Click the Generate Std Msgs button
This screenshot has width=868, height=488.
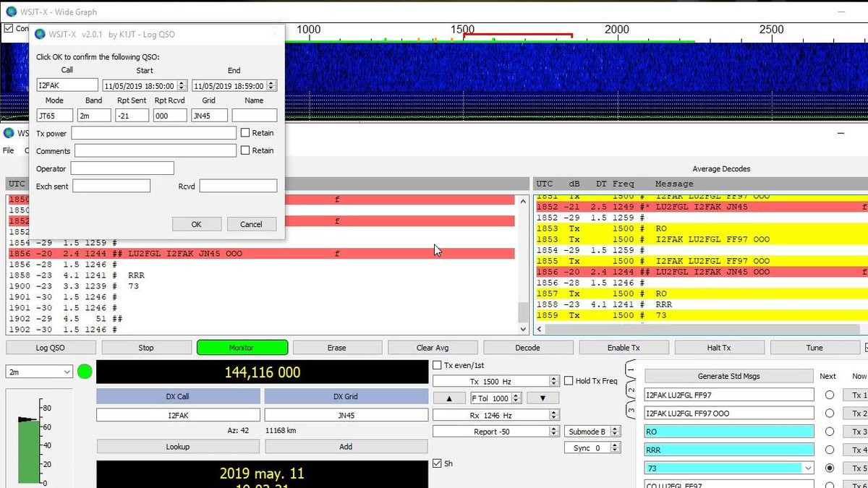(x=728, y=376)
